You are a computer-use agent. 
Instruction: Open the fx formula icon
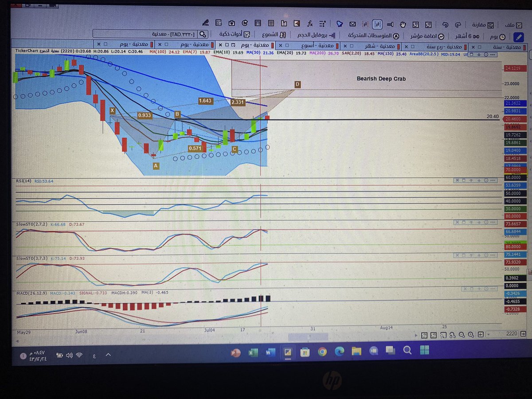click(x=310, y=23)
